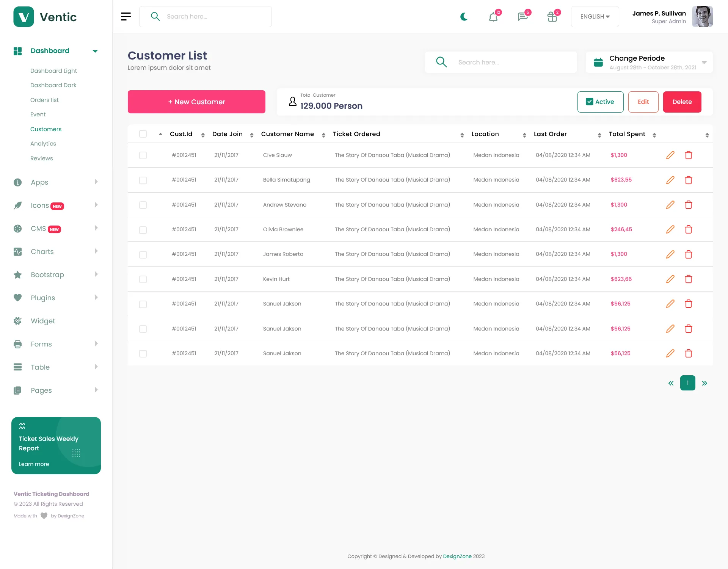Tick the select-all checkbox in table header
Viewport: 728px width, 569px height.
(x=143, y=134)
